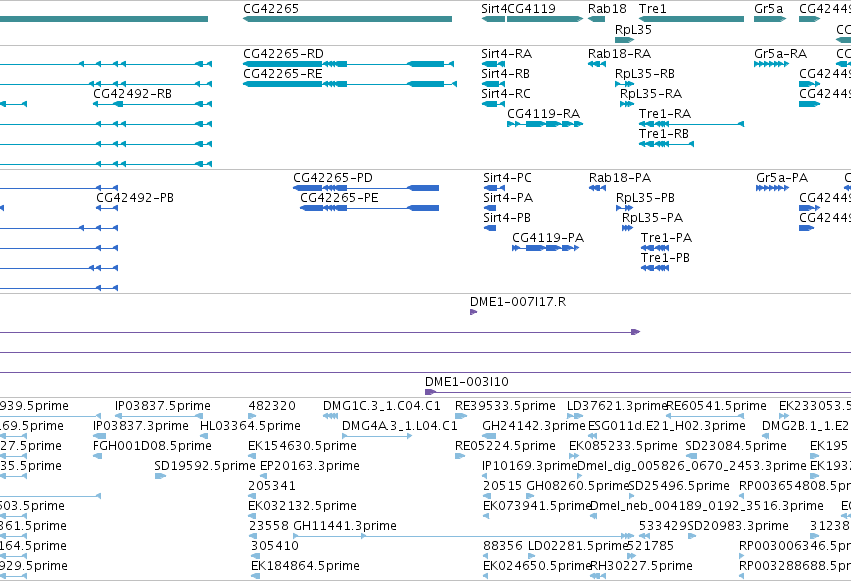Select the EK154630.5prime EST label
Viewport: 851px width, 581px height.
[302, 446]
